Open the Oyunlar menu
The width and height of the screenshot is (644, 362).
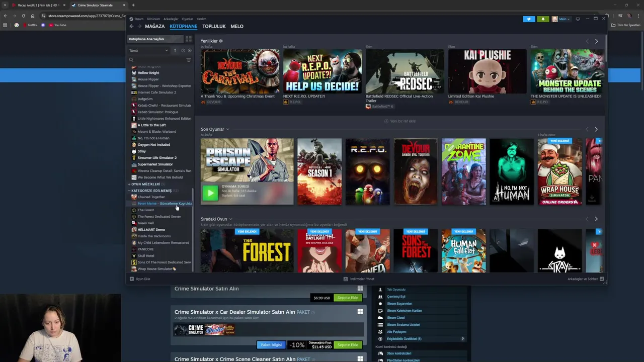click(187, 19)
